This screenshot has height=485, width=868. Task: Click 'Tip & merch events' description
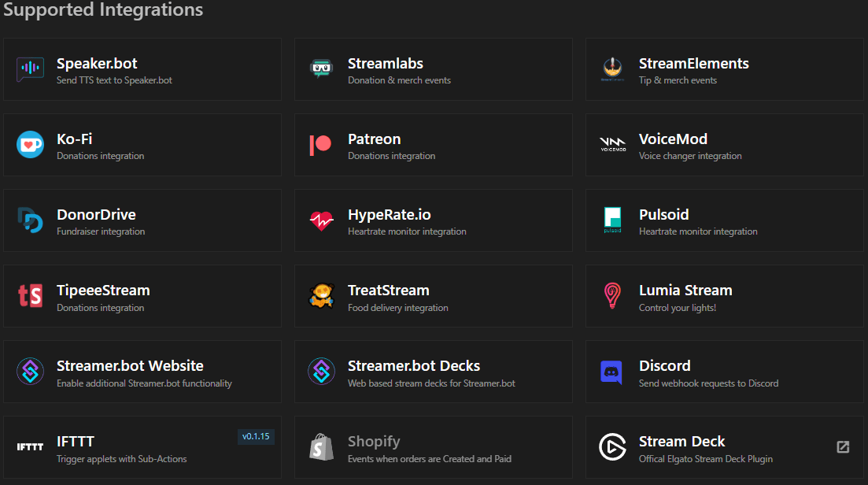pyautogui.click(x=678, y=80)
